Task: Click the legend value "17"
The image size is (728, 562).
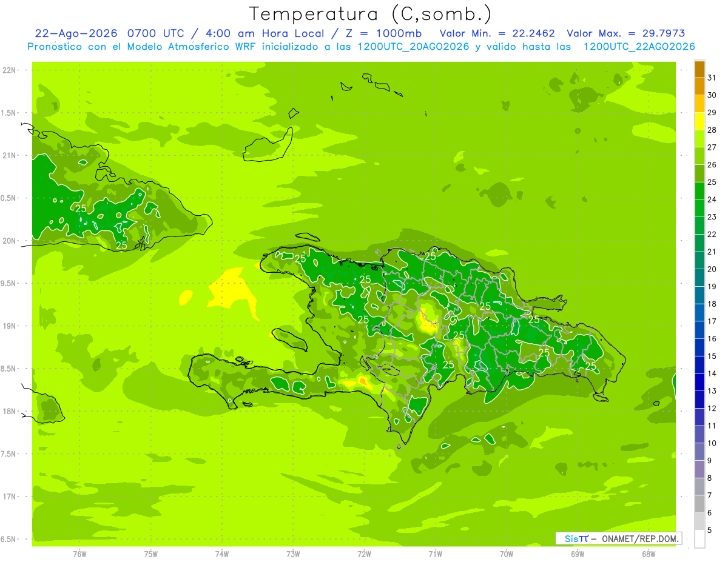Action: tap(712, 321)
